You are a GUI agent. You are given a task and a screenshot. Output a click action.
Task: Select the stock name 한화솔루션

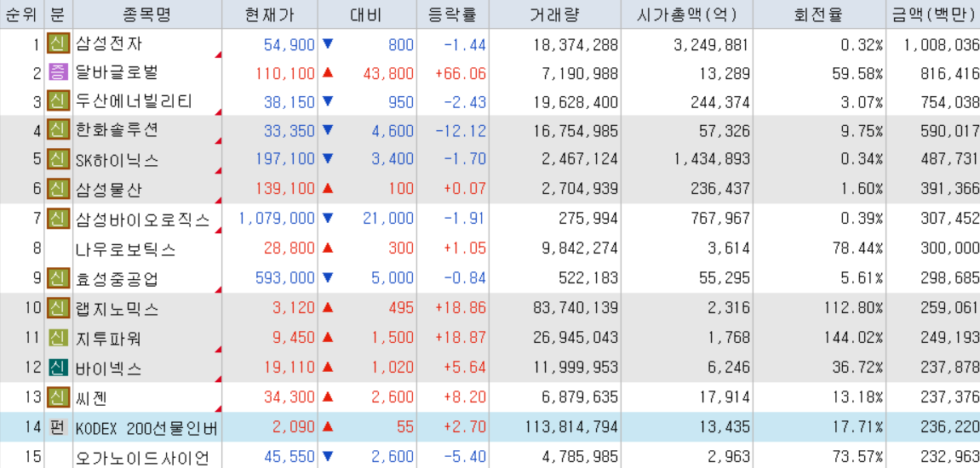117,130
